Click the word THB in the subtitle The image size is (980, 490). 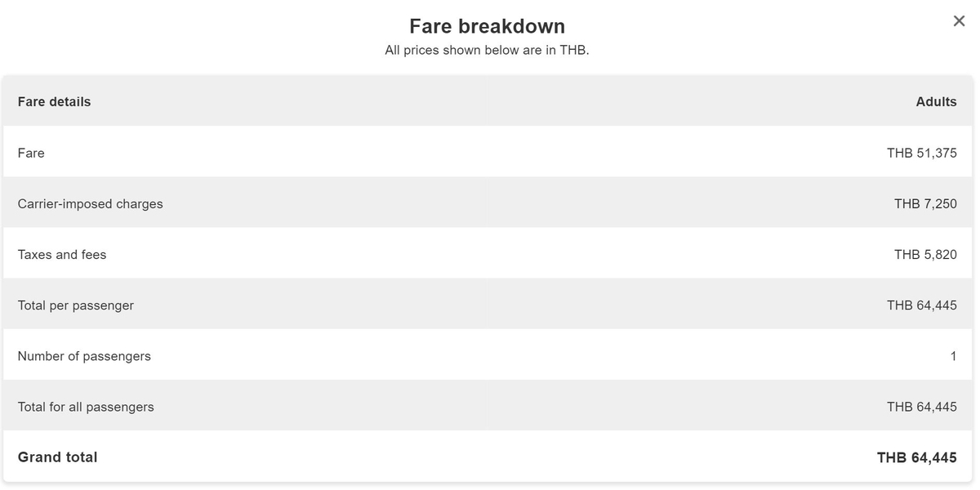572,51
